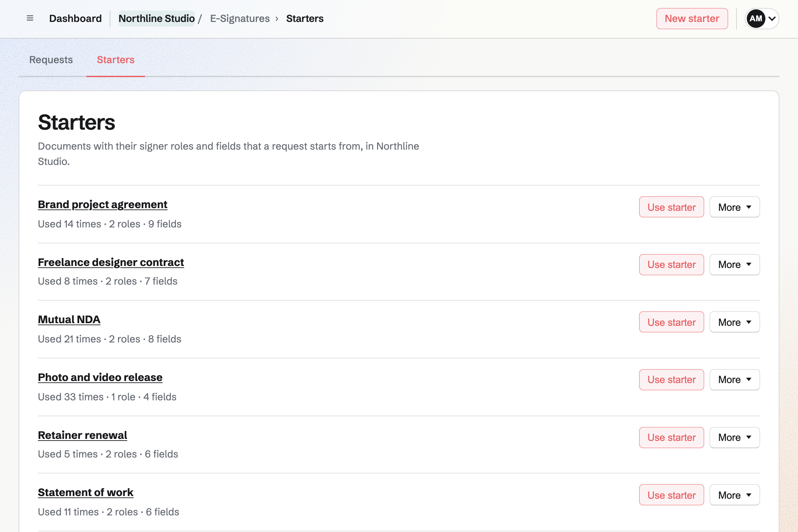Expand More menu for Statement of work
Screen dimensions: 798x532
[x=734, y=495]
